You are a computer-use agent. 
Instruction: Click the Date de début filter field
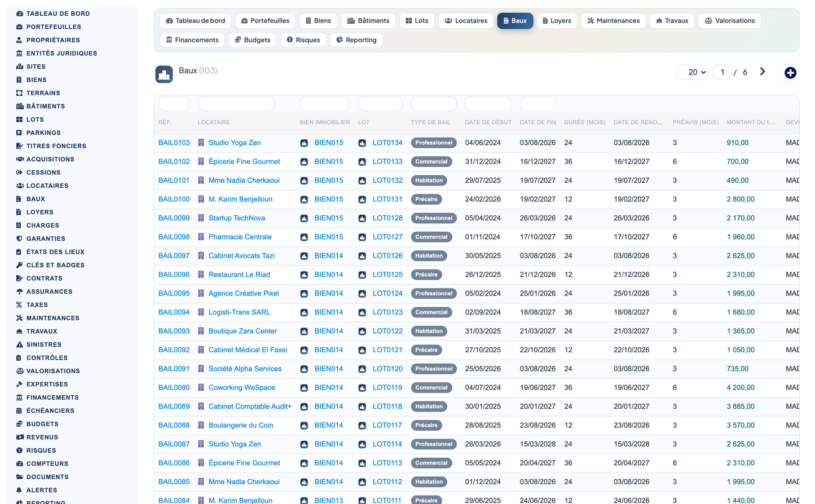488,104
